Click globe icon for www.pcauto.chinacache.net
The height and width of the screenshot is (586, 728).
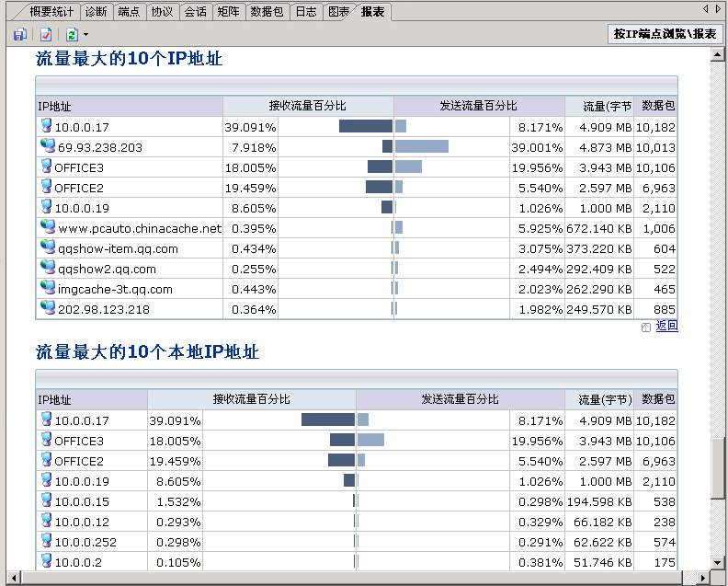(48, 226)
